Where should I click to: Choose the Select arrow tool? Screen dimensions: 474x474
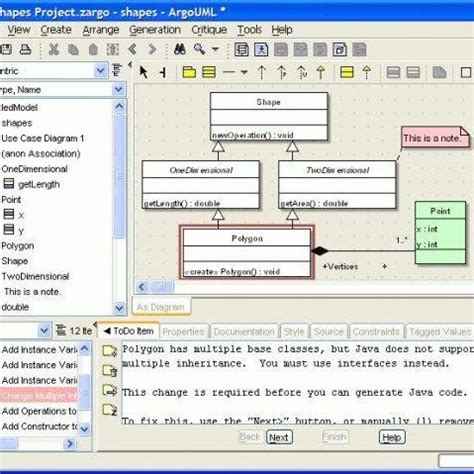(x=144, y=72)
